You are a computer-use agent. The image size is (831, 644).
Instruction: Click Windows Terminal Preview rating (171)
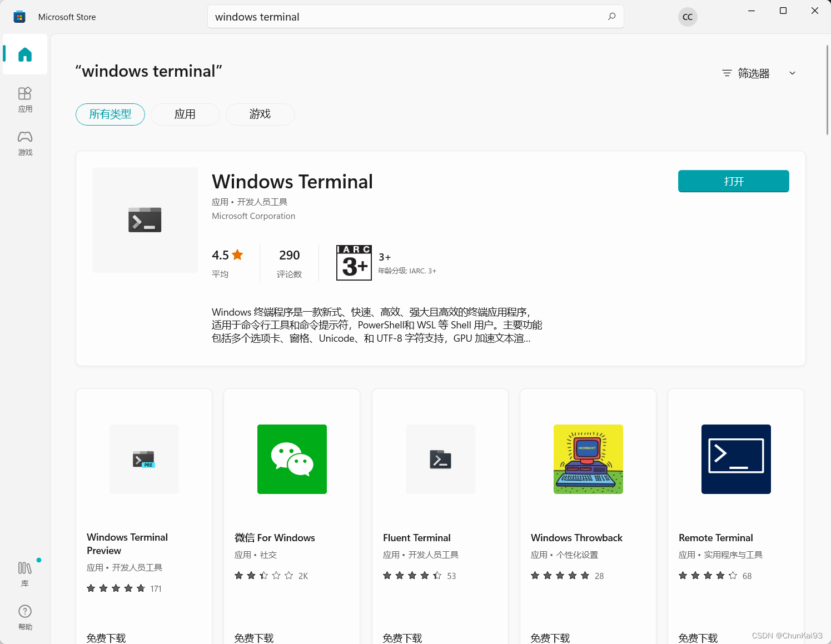(124, 588)
